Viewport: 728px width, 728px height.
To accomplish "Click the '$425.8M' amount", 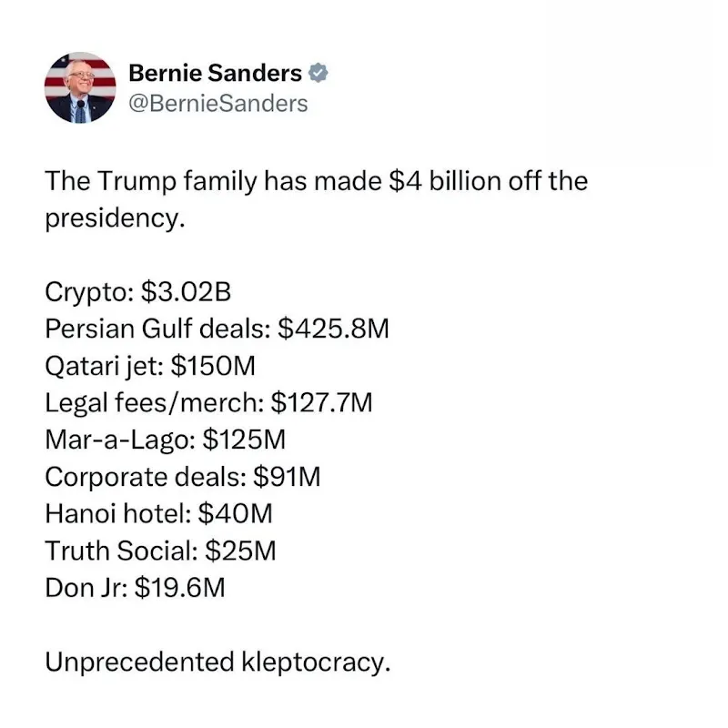I will coord(333,329).
